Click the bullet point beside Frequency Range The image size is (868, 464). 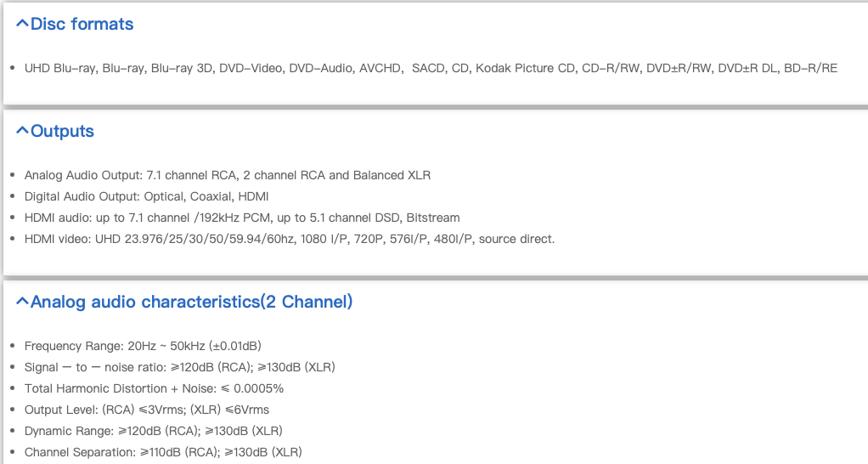[x=14, y=347]
